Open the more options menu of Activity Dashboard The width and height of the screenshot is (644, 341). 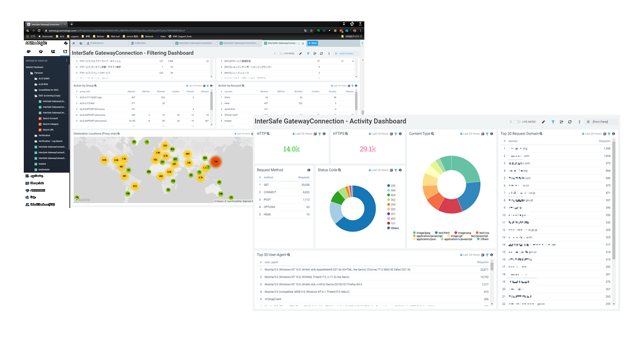click(x=579, y=122)
